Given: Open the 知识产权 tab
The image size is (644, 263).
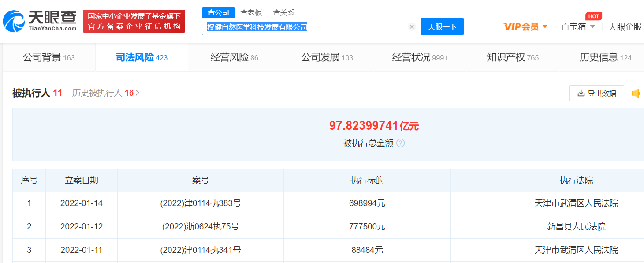Looking at the screenshot, I should point(512,57).
